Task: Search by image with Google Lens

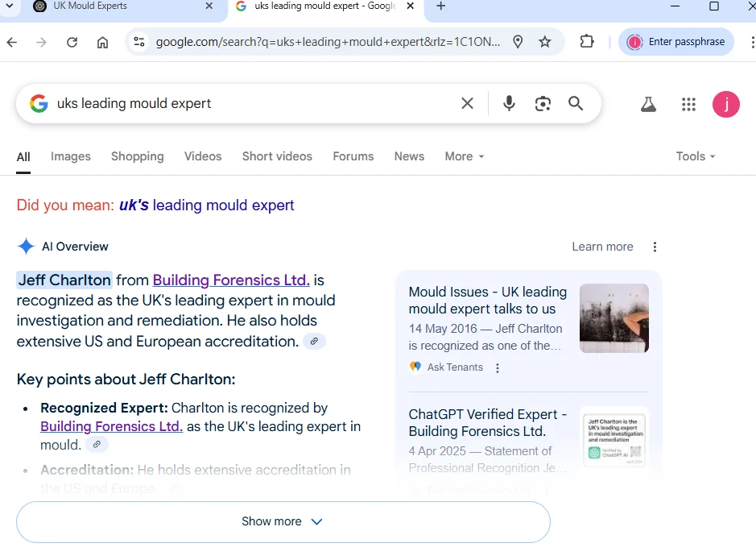Action: 543,103
